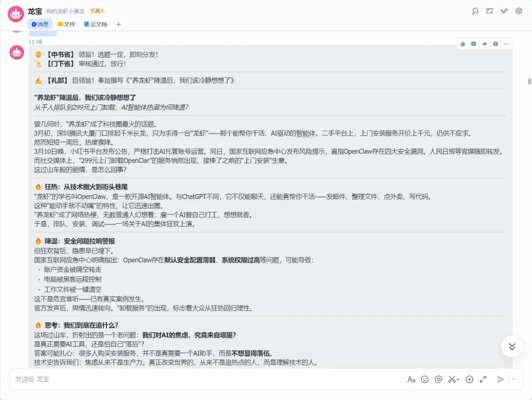532x400 pixels.
Task: Open the tasks checkmark icon
Action: pyautogui.click(x=504, y=11)
